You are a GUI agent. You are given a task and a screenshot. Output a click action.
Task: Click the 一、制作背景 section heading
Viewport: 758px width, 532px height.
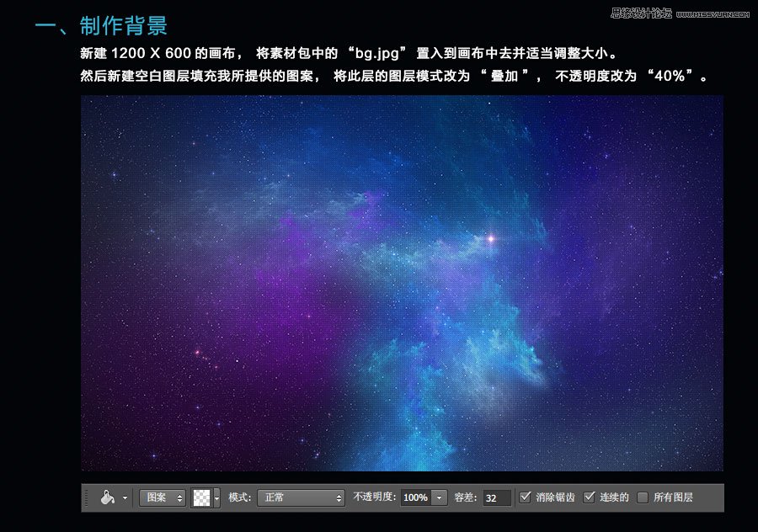pyautogui.click(x=101, y=25)
